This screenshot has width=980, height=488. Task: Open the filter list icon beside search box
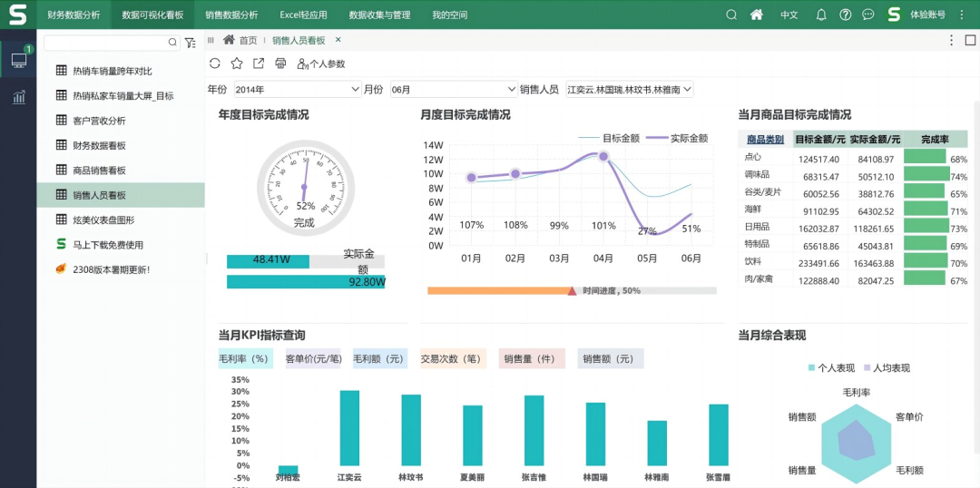[x=190, y=43]
